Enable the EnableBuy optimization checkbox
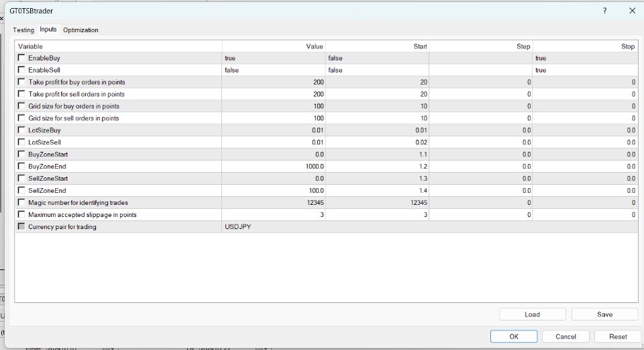The height and width of the screenshot is (350, 644). (x=21, y=58)
